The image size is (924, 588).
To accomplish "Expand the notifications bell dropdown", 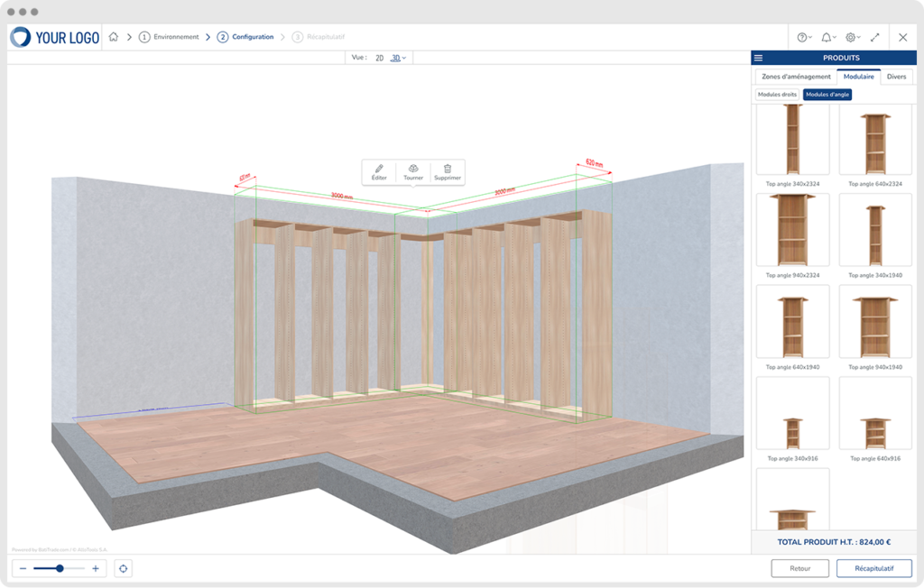I will coord(827,37).
